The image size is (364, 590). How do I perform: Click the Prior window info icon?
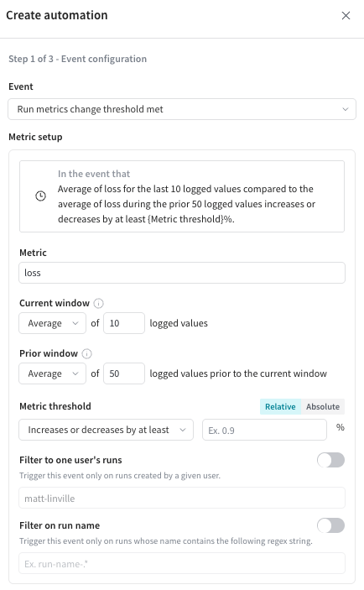pos(87,353)
